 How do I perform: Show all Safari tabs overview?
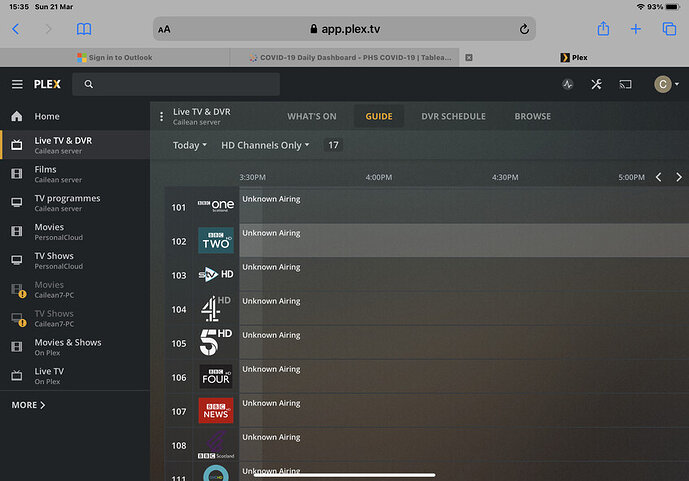pos(669,29)
